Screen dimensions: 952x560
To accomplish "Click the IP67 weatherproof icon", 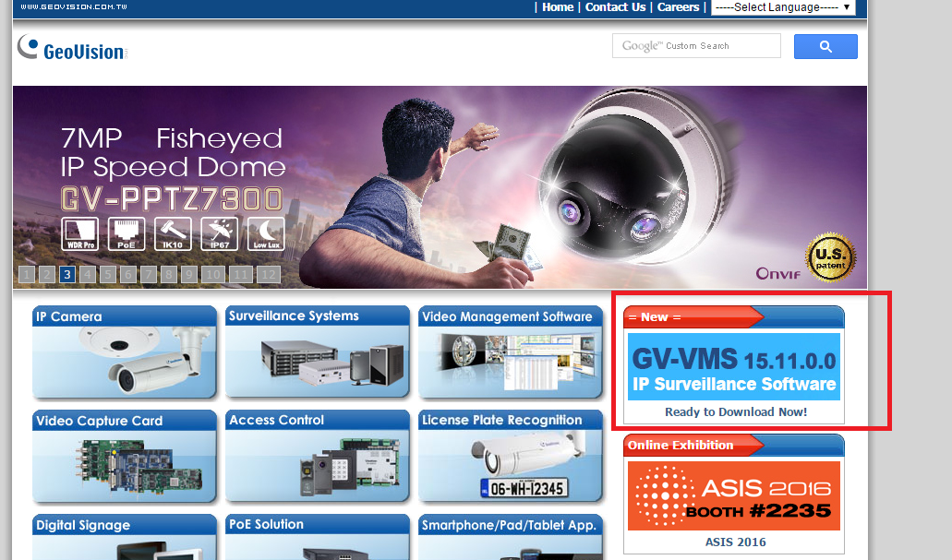I will point(219,233).
